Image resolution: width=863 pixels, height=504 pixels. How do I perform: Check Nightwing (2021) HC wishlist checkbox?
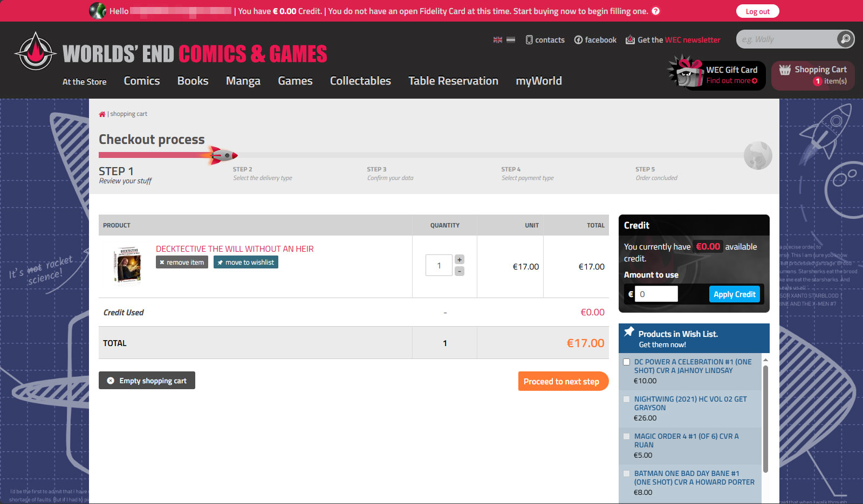(x=626, y=399)
